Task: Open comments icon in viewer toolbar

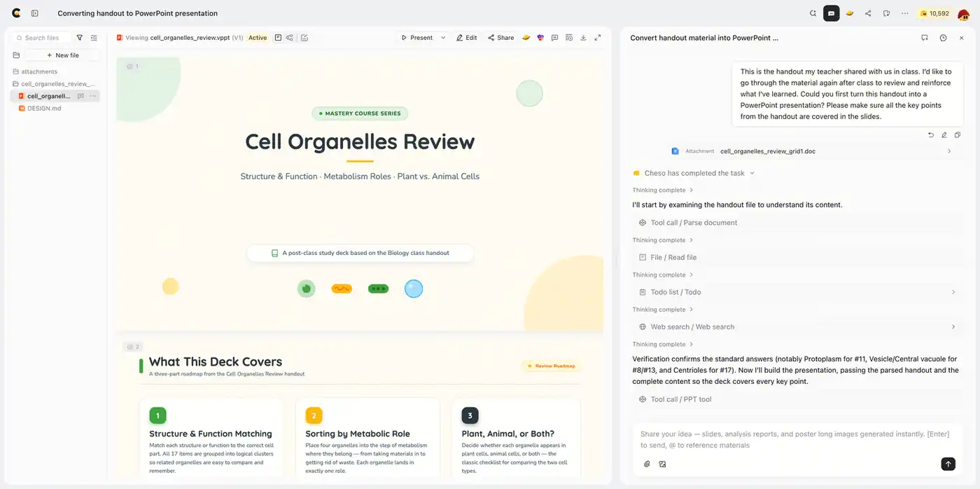Action: pyautogui.click(x=554, y=38)
